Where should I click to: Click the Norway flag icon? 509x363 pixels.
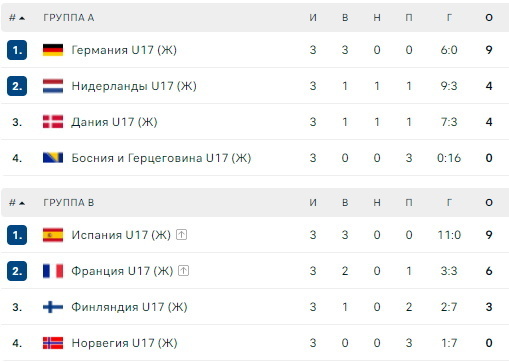click(53, 343)
